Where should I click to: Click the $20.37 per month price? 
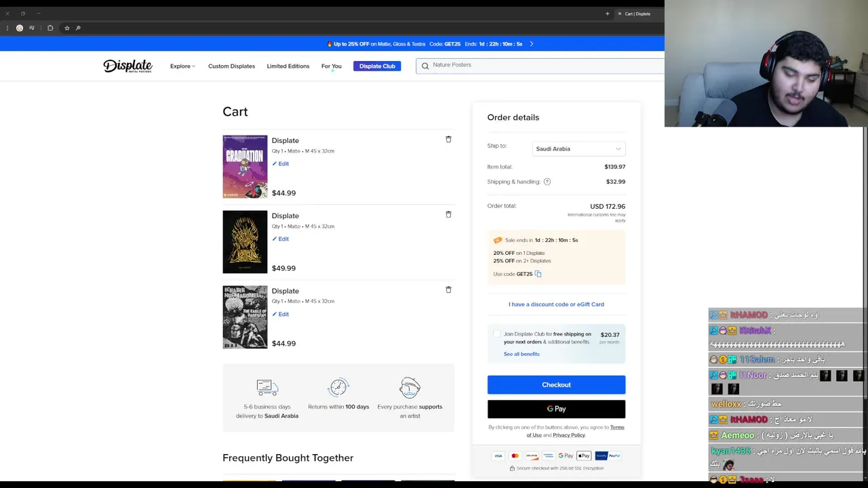(x=610, y=335)
